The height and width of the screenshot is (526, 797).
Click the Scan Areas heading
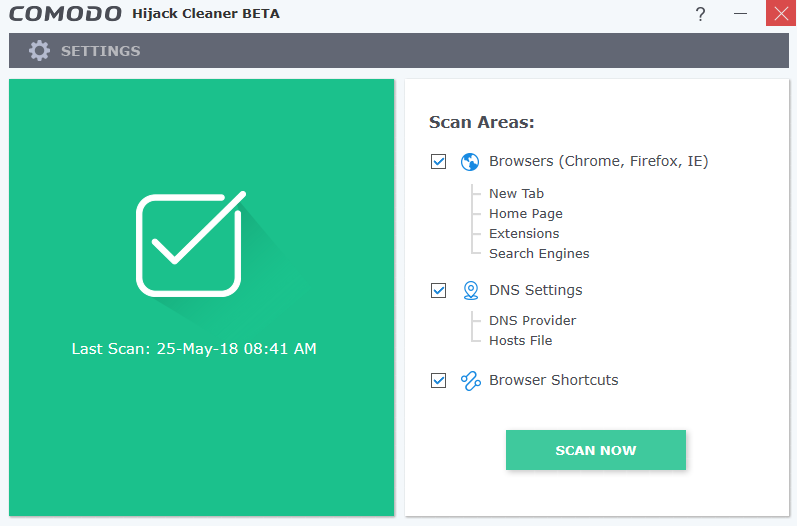pos(481,122)
